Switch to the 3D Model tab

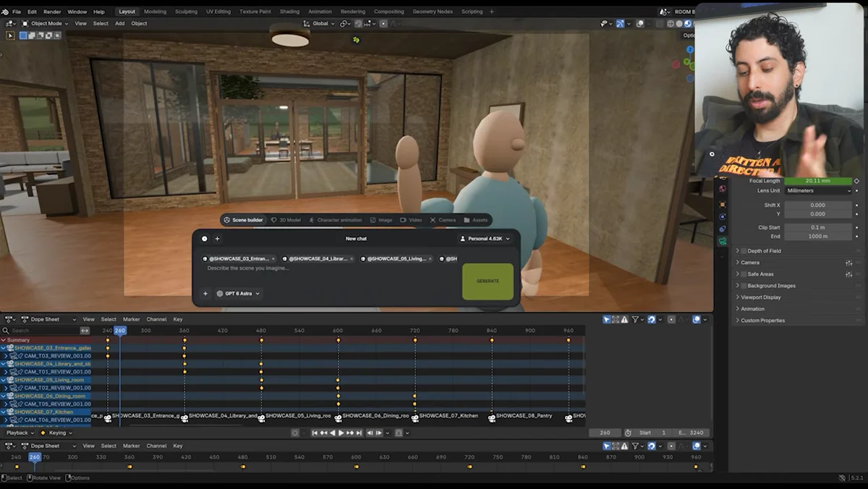point(286,220)
